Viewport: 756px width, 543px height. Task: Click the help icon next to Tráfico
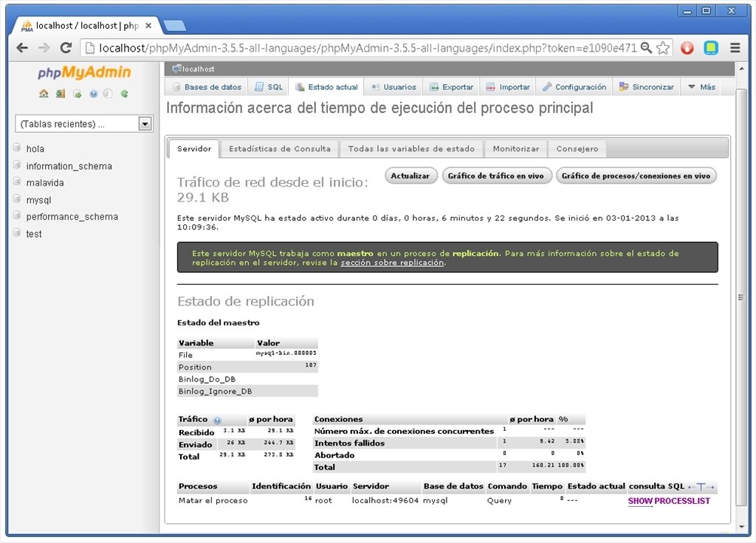pyautogui.click(x=217, y=420)
